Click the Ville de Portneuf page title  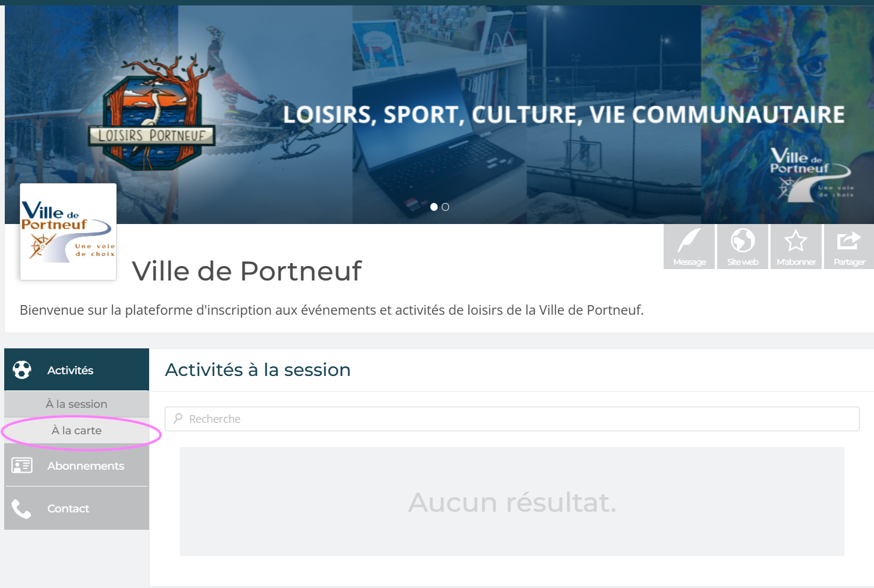(x=246, y=271)
